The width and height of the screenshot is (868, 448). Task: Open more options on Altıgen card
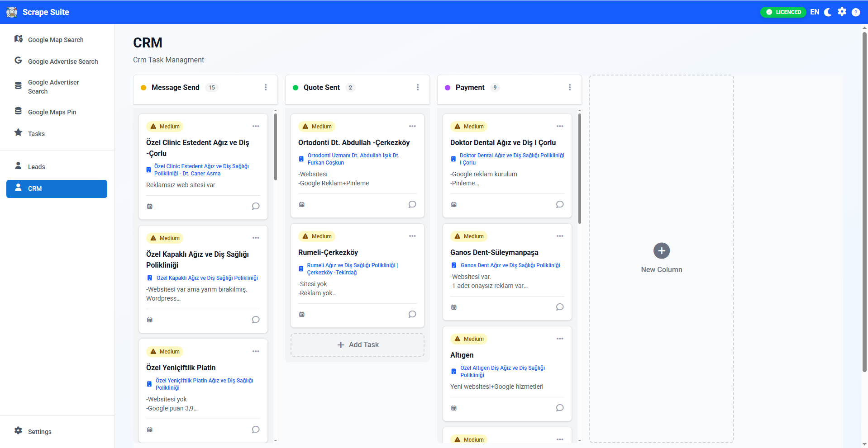560,339
